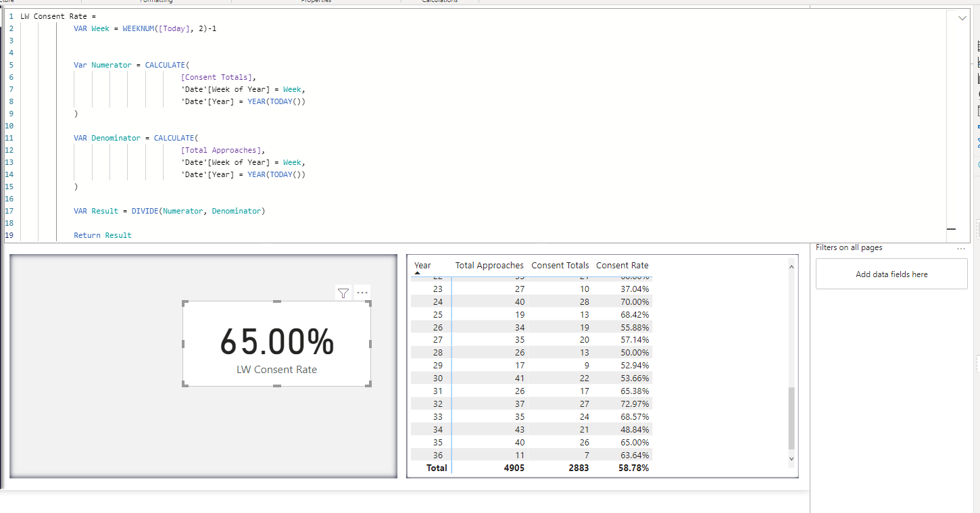This screenshot has width=980, height=513.
Task: Click the 70.00% consent rate cell
Action: click(635, 301)
